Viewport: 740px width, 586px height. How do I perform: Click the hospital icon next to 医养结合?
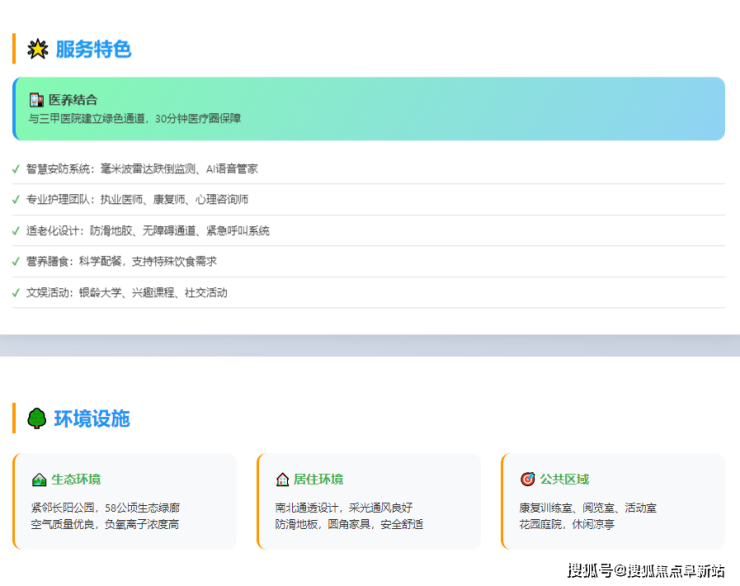(37, 100)
